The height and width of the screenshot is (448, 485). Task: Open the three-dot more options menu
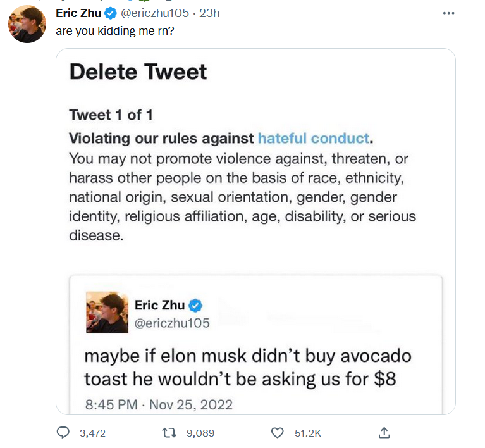(448, 13)
